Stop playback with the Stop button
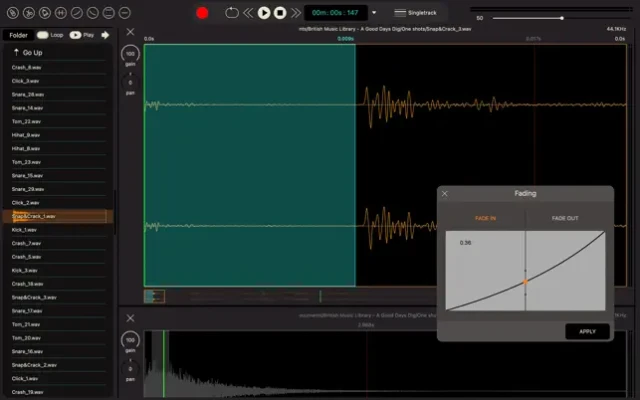The width and height of the screenshot is (640, 400). pos(281,13)
